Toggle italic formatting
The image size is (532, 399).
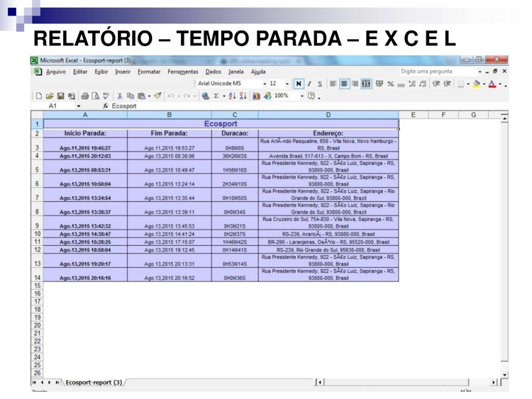point(309,84)
